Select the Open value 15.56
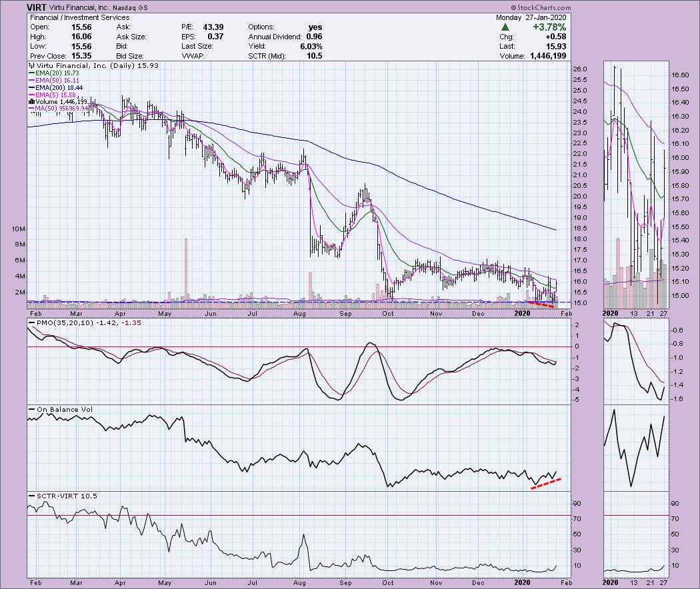This screenshot has height=589, width=700. click(81, 27)
